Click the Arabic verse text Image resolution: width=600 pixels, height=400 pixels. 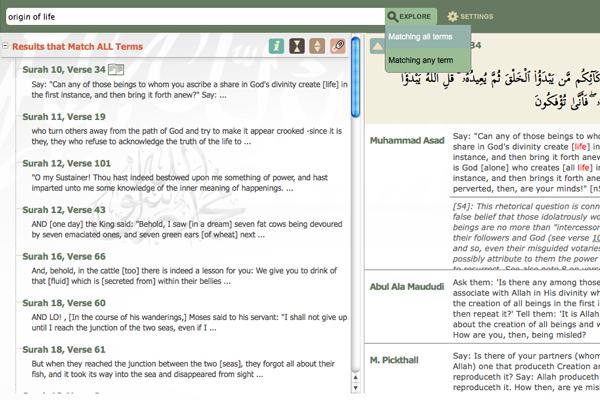pos(500,89)
